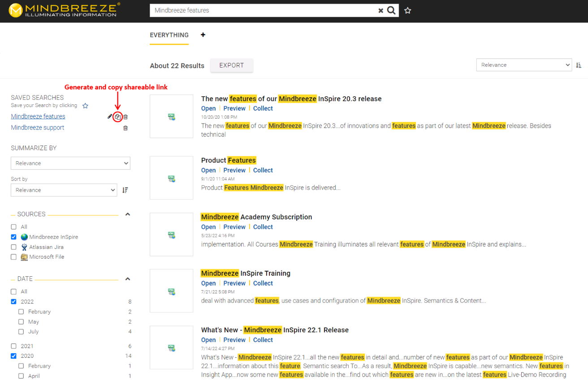Check Atlassian Jira source checkbox
The image size is (588, 381).
tap(13, 247)
